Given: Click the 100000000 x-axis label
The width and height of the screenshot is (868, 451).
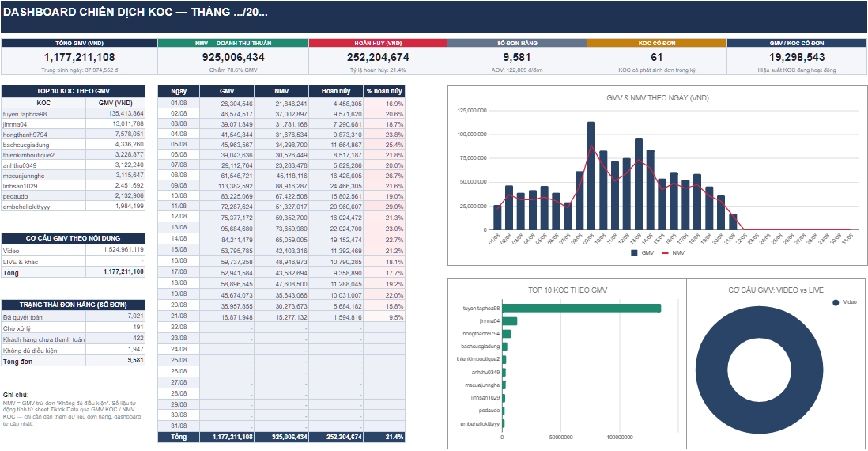Looking at the screenshot, I should point(620,437).
